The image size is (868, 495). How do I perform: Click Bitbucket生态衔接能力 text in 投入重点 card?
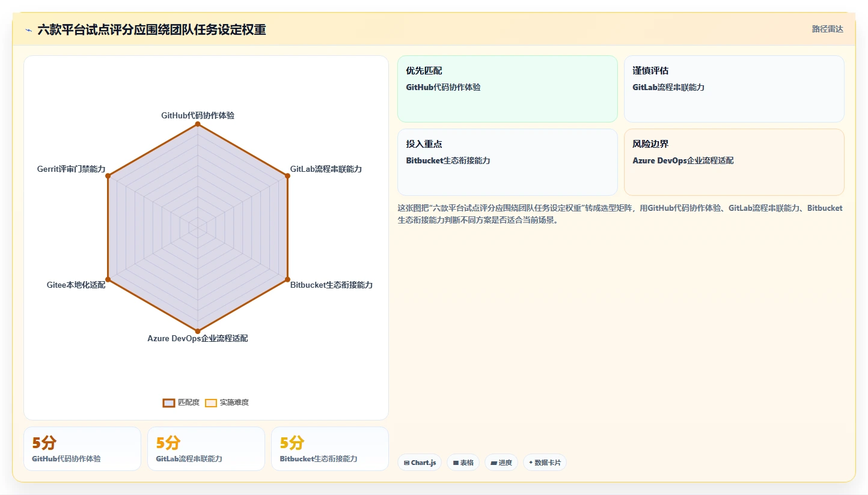[x=448, y=160]
